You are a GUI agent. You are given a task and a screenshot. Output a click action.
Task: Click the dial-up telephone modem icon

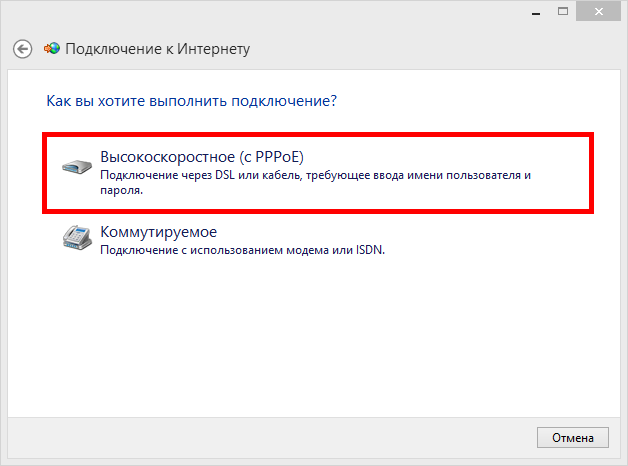(76, 238)
